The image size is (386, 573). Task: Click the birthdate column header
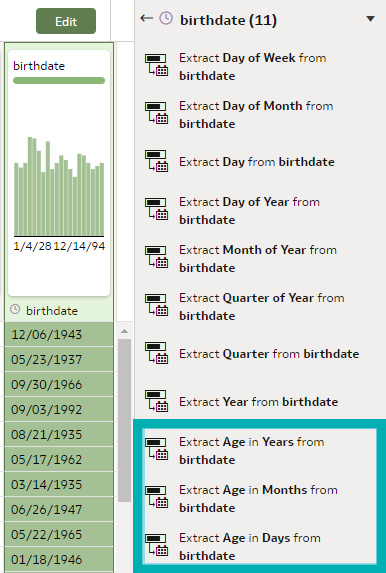coord(59,310)
